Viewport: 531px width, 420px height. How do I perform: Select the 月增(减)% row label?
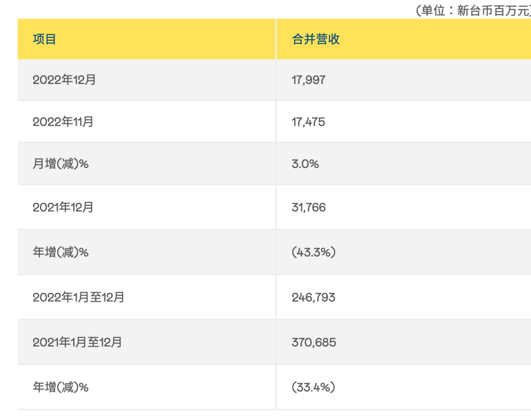tap(60, 164)
